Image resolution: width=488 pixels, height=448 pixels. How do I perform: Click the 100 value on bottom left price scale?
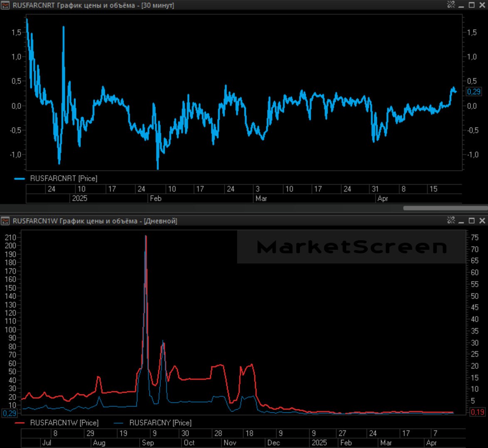(x=10, y=330)
